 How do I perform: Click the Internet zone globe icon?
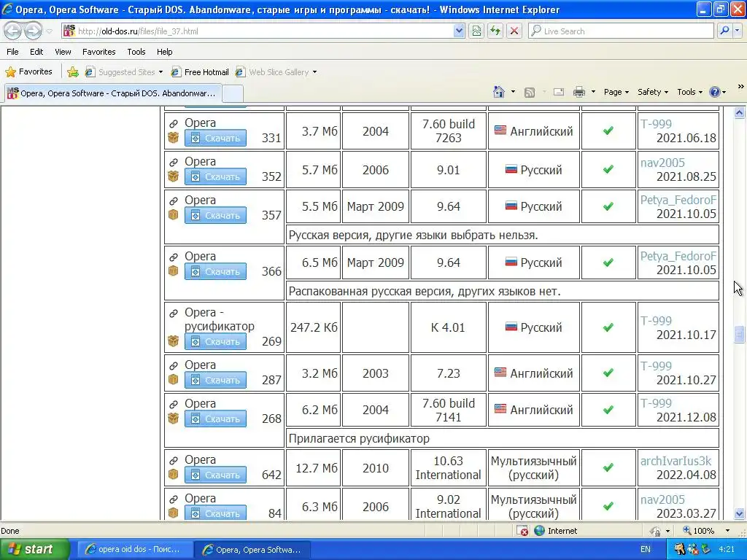click(539, 531)
